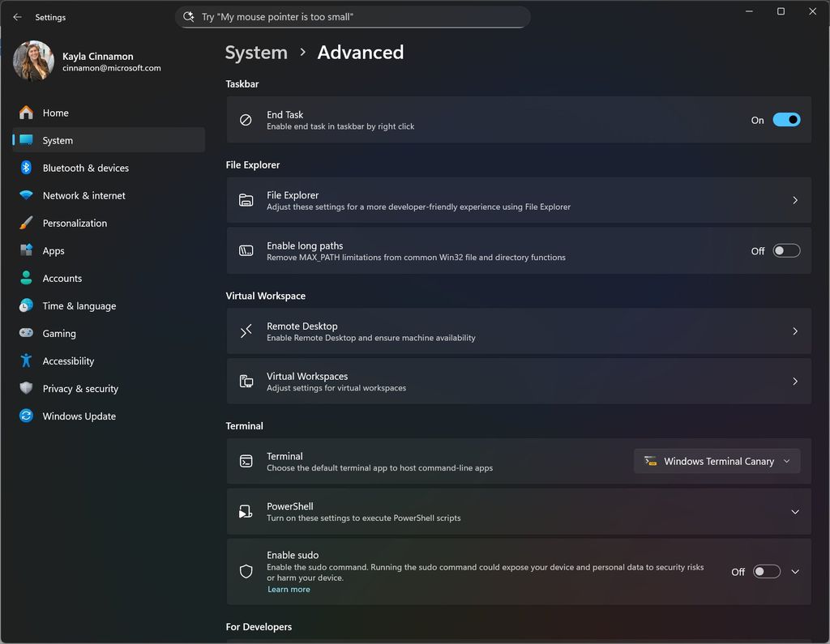Viewport: 830px width, 644px height.
Task: Expand the PowerShell section
Action: pos(794,511)
